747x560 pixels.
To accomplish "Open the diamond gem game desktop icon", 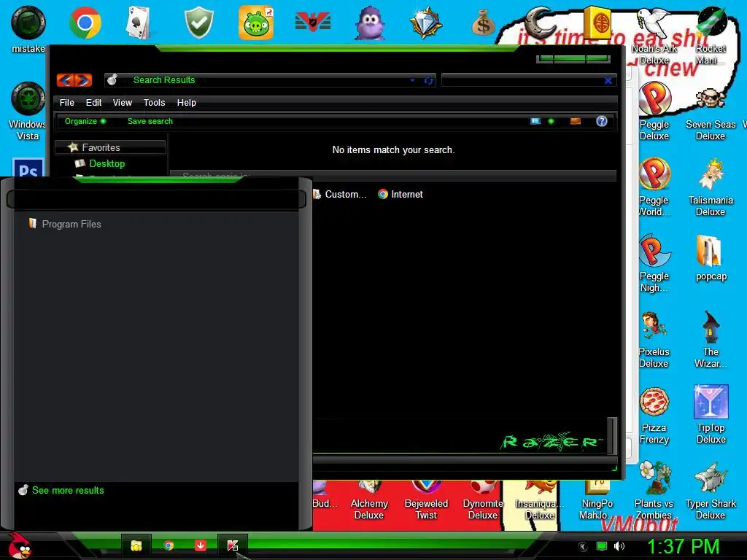I will (426, 23).
